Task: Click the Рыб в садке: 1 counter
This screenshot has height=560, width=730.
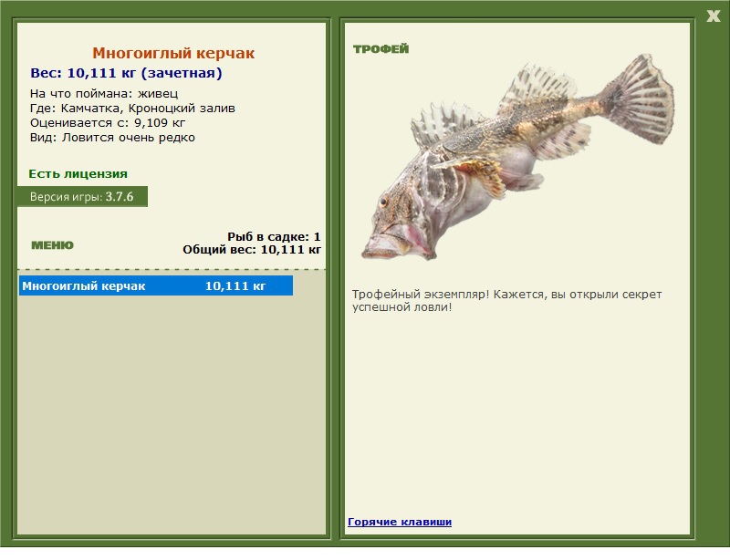Action: tap(274, 236)
